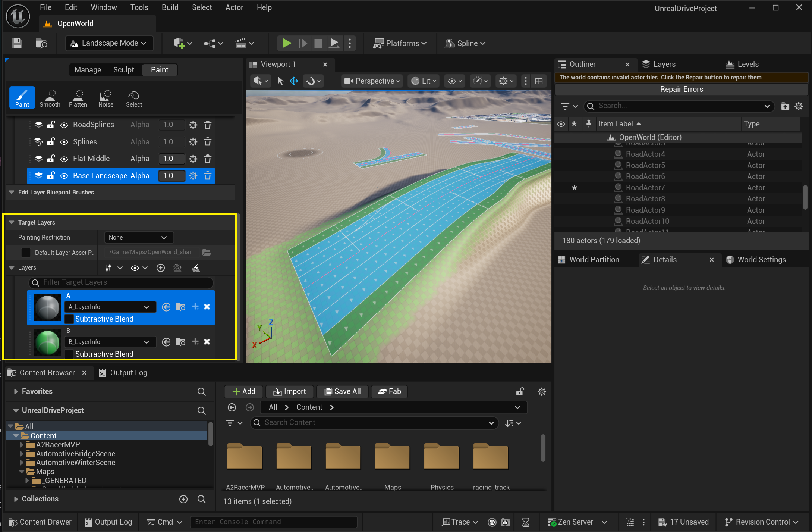
Task: Stop the play session
Action: point(318,43)
